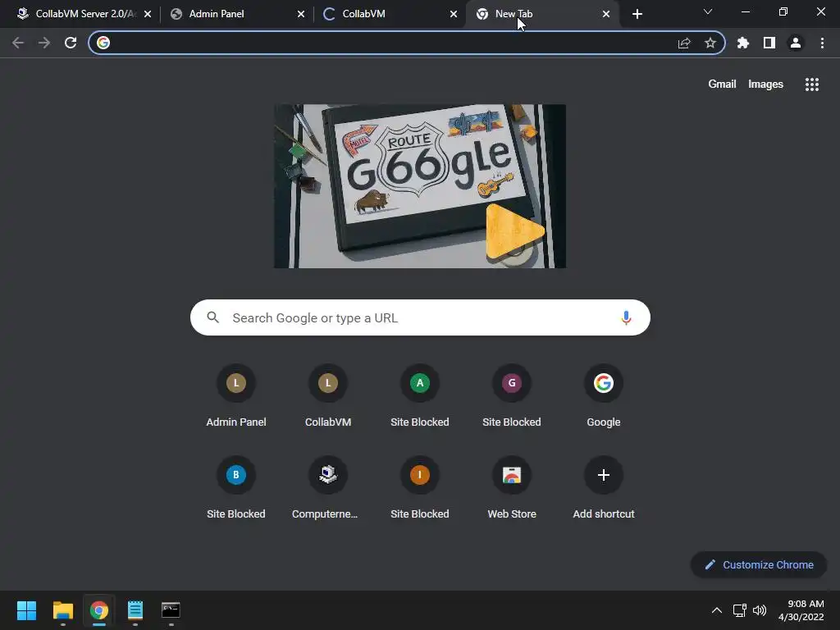Show hidden tray icons chevron
The width and height of the screenshot is (840, 630).
[716, 610]
